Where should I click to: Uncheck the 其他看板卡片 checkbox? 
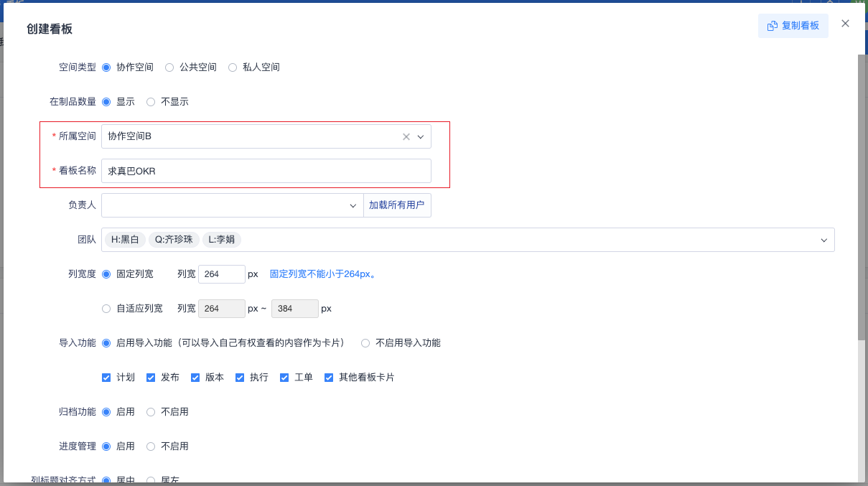(329, 378)
